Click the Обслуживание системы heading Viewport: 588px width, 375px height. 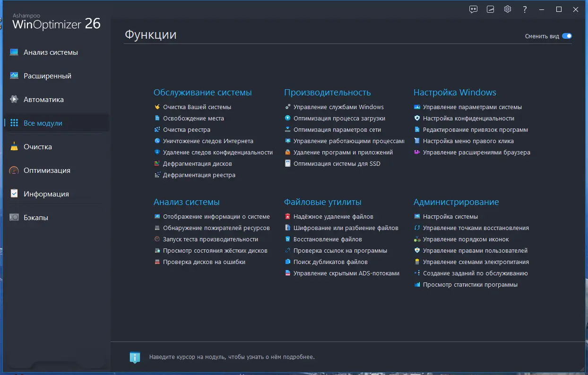coord(203,93)
